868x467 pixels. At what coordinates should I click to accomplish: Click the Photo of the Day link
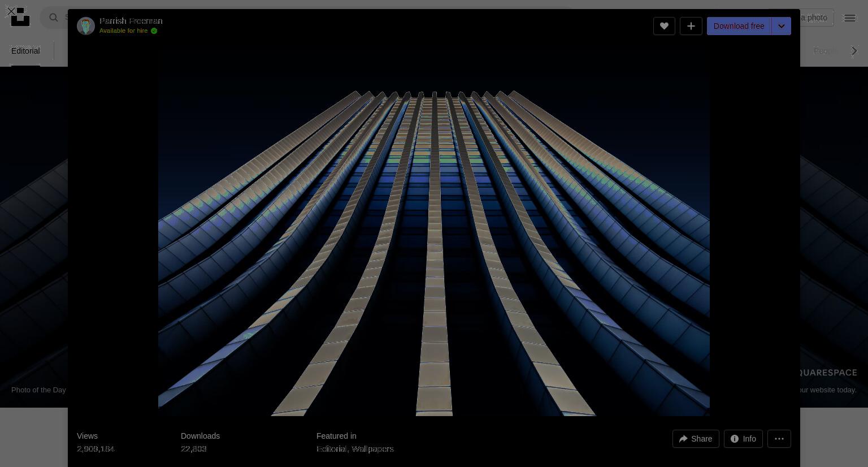(38, 390)
